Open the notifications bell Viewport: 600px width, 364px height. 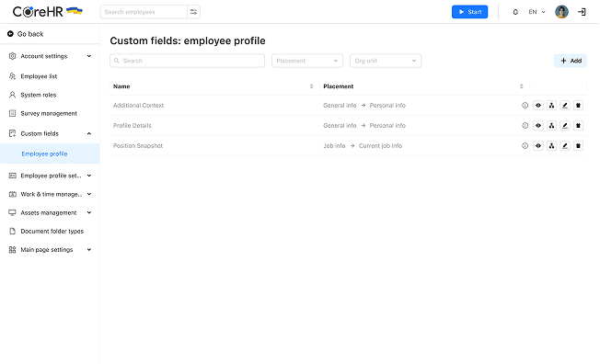click(x=515, y=12)
